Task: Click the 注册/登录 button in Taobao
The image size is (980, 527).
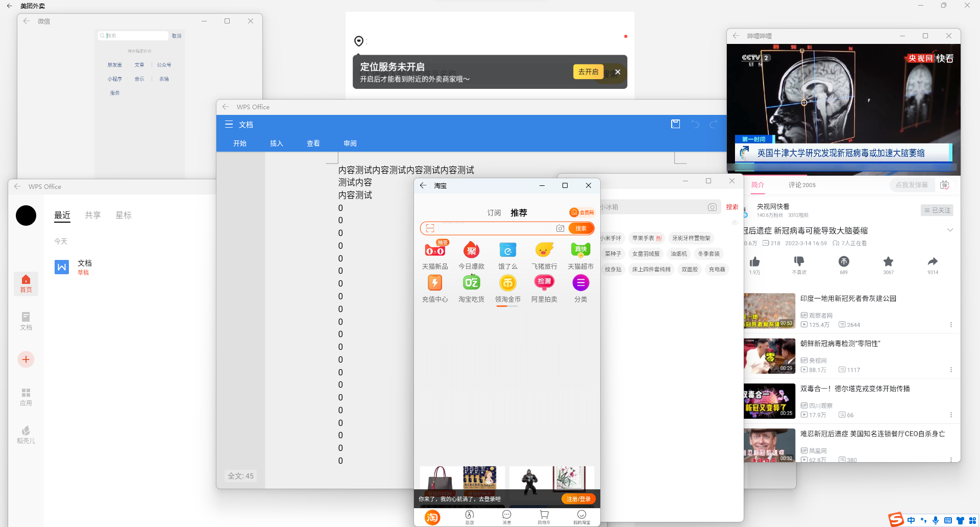Action: (578, 499)
